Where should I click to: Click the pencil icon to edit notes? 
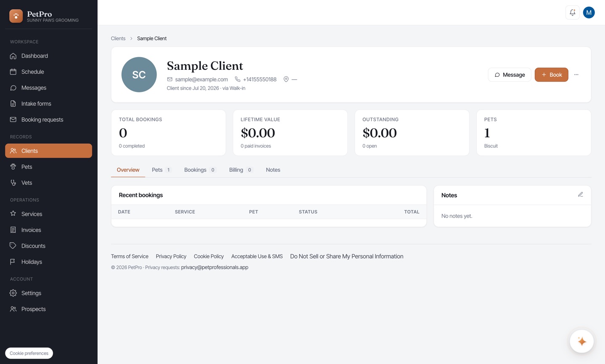point(580,194)
